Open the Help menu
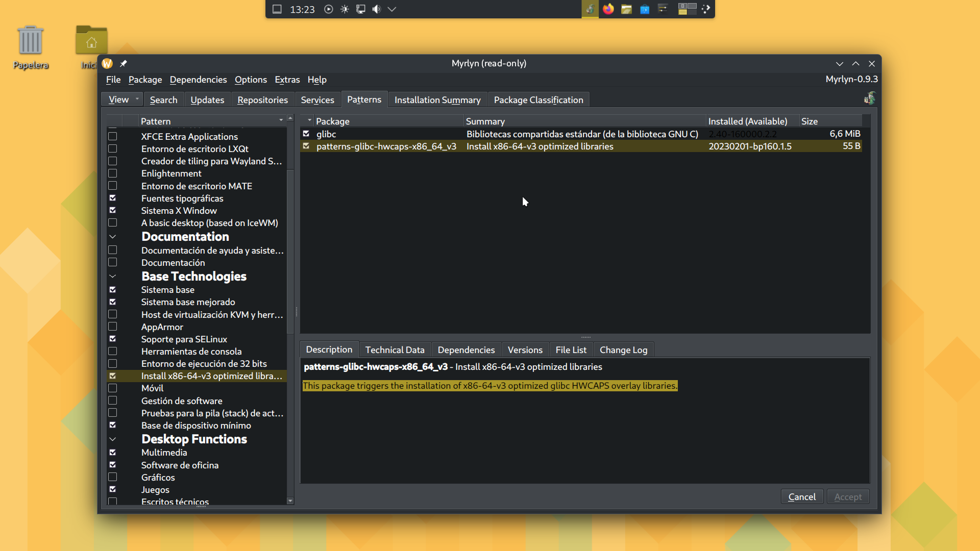 coord(317,80)
